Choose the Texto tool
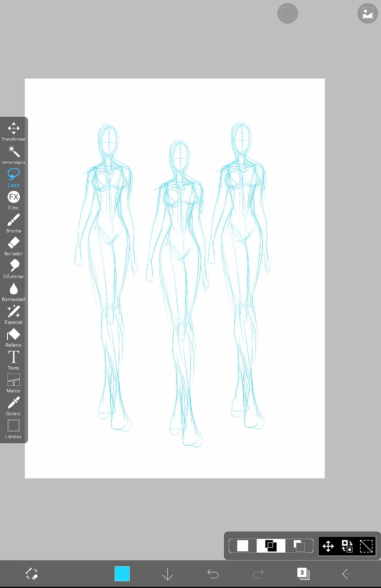 pos(13,361)
